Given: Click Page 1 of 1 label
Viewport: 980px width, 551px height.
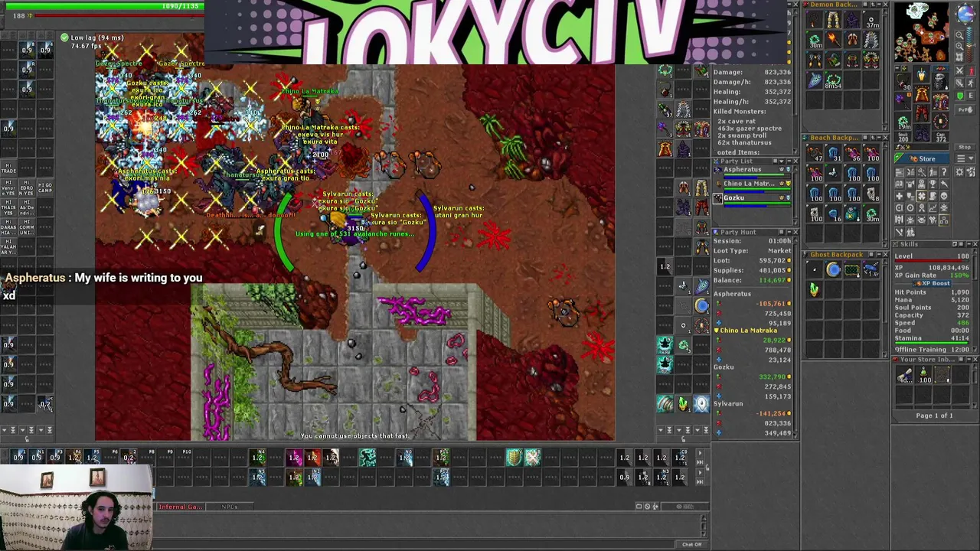Looking at the screenshot, I should [934, 416].
